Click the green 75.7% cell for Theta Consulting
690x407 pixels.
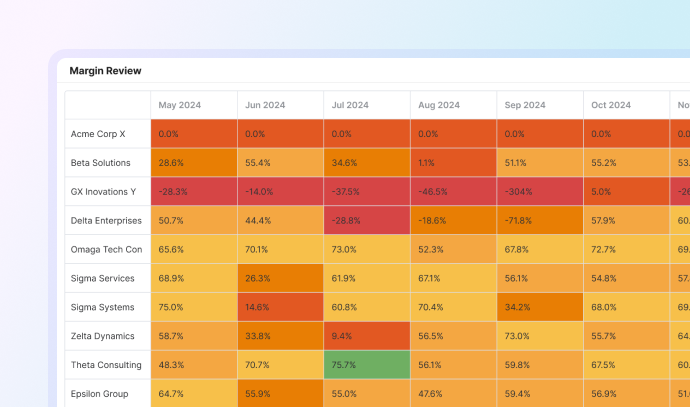[x=367, y=366]
